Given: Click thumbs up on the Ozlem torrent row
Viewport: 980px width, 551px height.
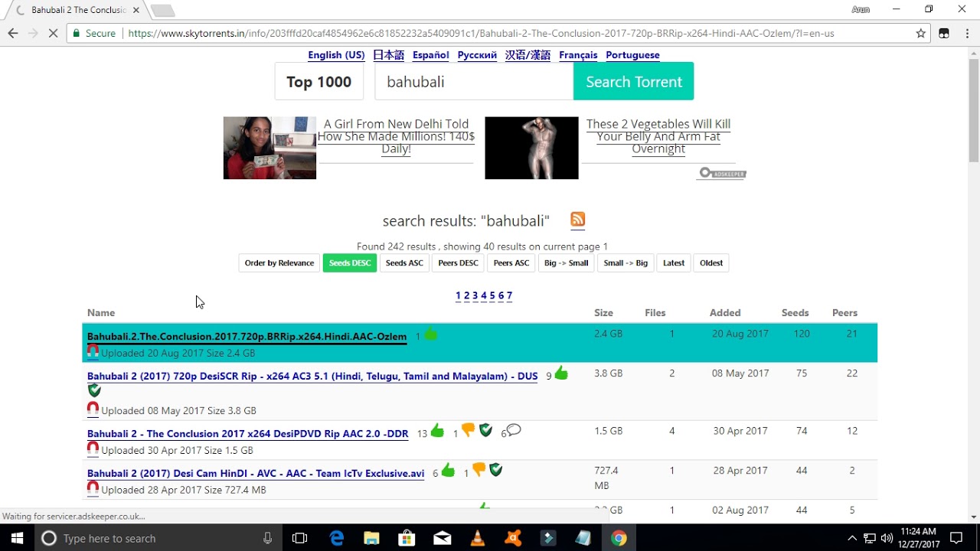Looking at the screenshot, I should pos(431,334).
